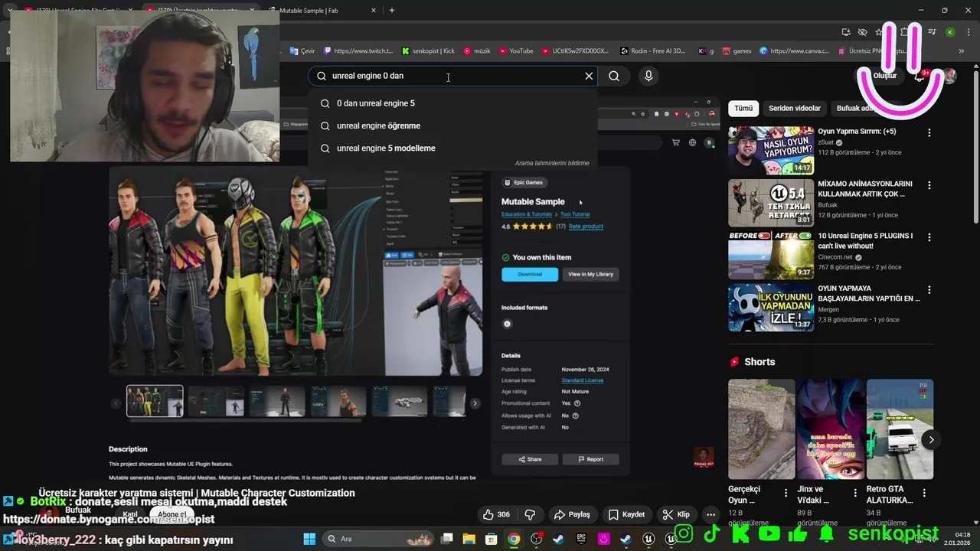Open options menu for 'Retro GTA' short
980x551 pixels.
[x=925, y=494]
